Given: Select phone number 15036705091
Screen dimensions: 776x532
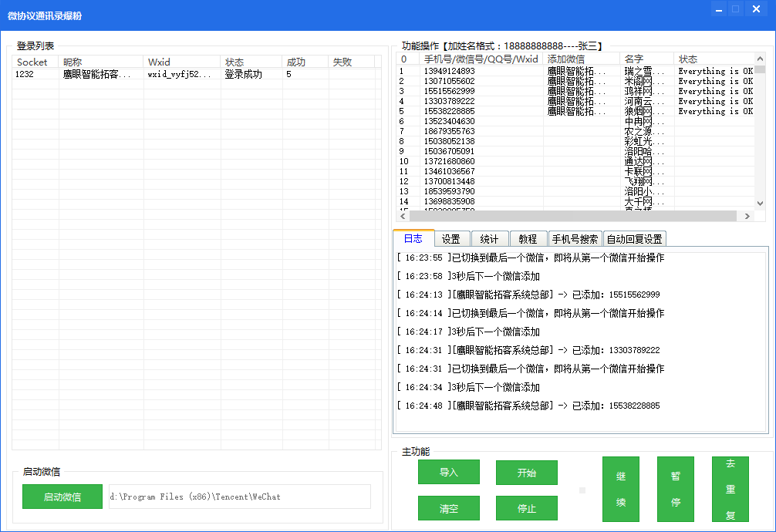Looking at the screenshot, I should coord(450,151).
